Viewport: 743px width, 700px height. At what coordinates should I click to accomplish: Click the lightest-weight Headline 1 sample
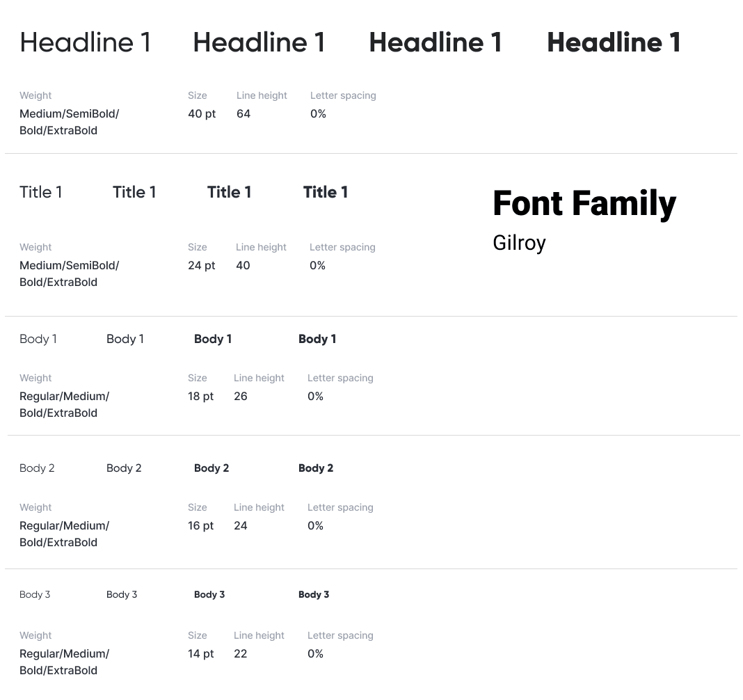[86, 42]
